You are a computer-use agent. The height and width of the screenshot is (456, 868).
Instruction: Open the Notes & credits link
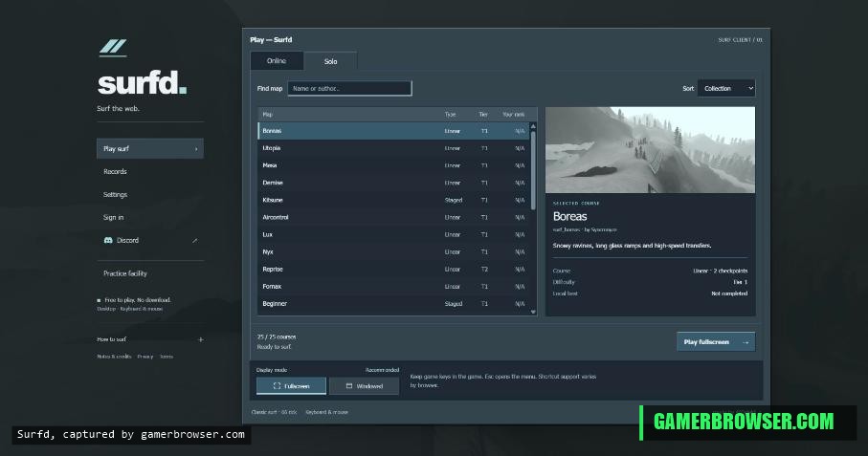(x=114, y=357)
